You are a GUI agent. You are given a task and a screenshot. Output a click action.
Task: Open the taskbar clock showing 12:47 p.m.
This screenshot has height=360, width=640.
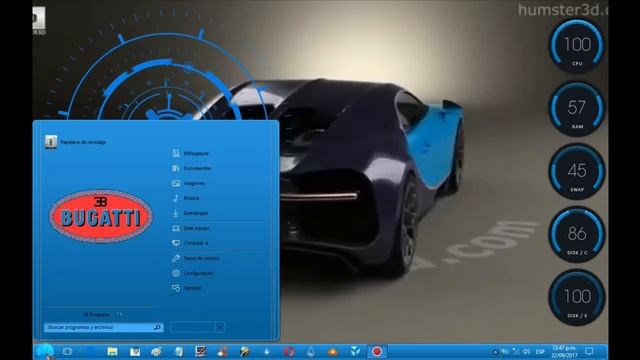point(564,351)
